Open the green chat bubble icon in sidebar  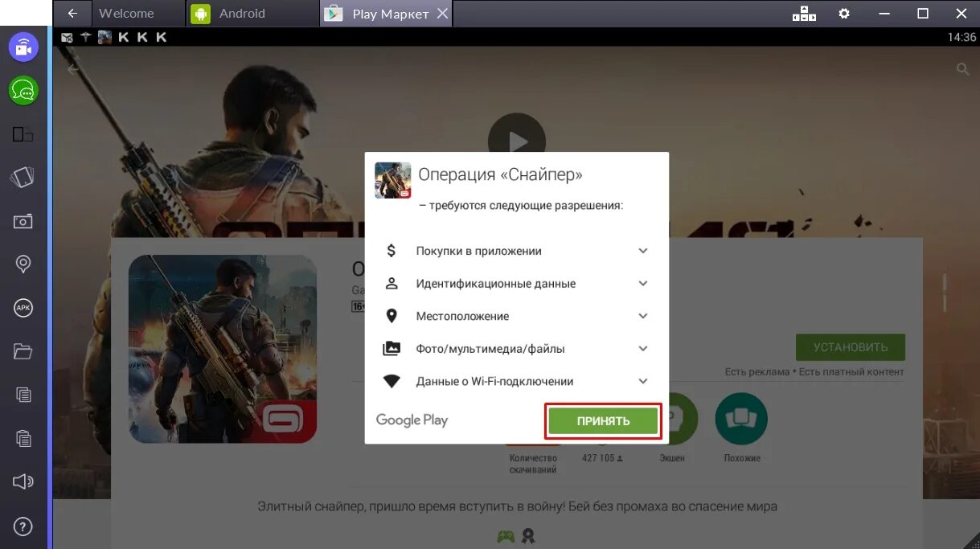coord(23,91)
